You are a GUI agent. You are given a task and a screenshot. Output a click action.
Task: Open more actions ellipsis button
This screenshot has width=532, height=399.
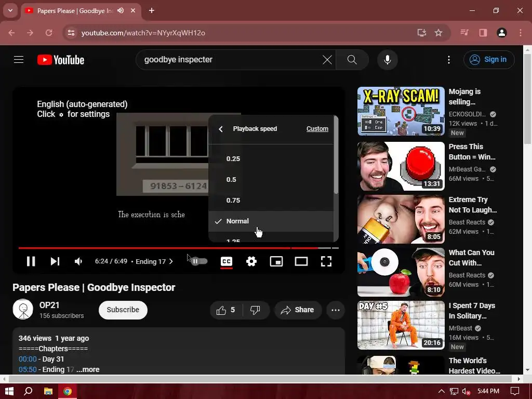(336, 310)
